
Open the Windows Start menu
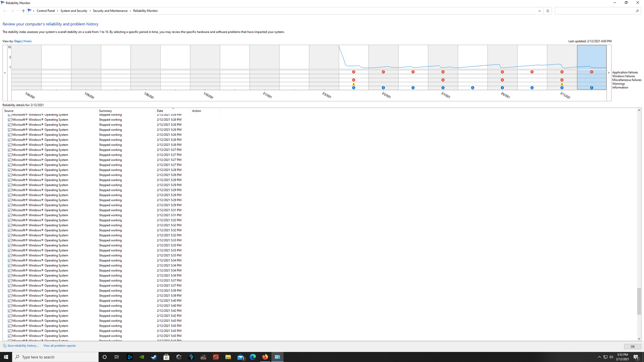click(6, 357)
